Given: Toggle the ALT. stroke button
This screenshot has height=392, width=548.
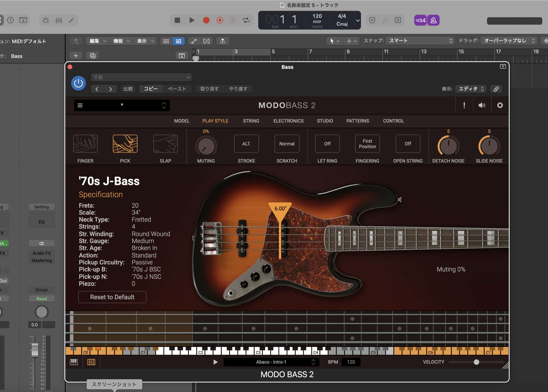Looking at the screenshot, I should point(246,144).
